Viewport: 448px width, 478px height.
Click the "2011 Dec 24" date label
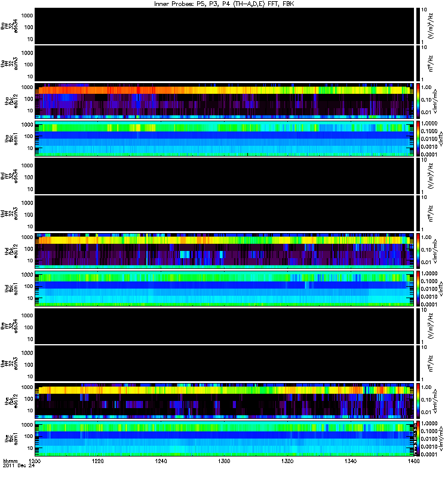[x=19, y=465]
